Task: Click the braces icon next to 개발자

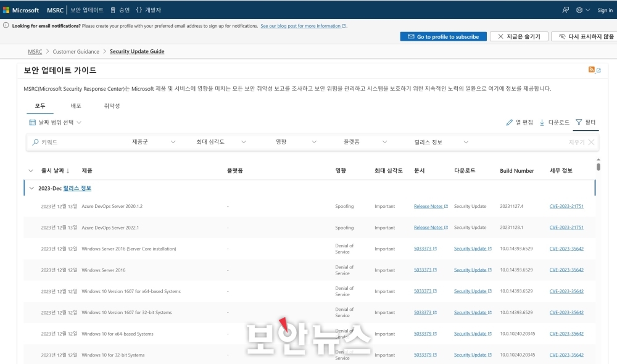Action: (x=139, y=10)
